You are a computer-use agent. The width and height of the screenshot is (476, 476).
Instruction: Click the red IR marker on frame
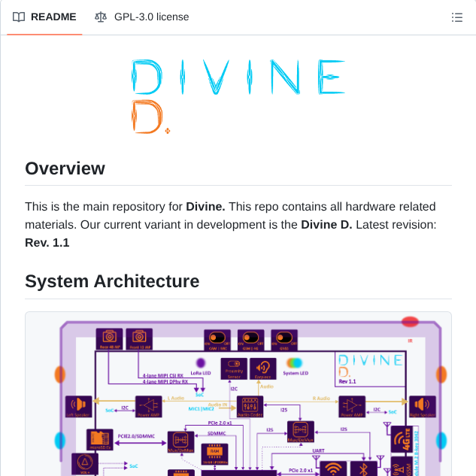[410, 322]
